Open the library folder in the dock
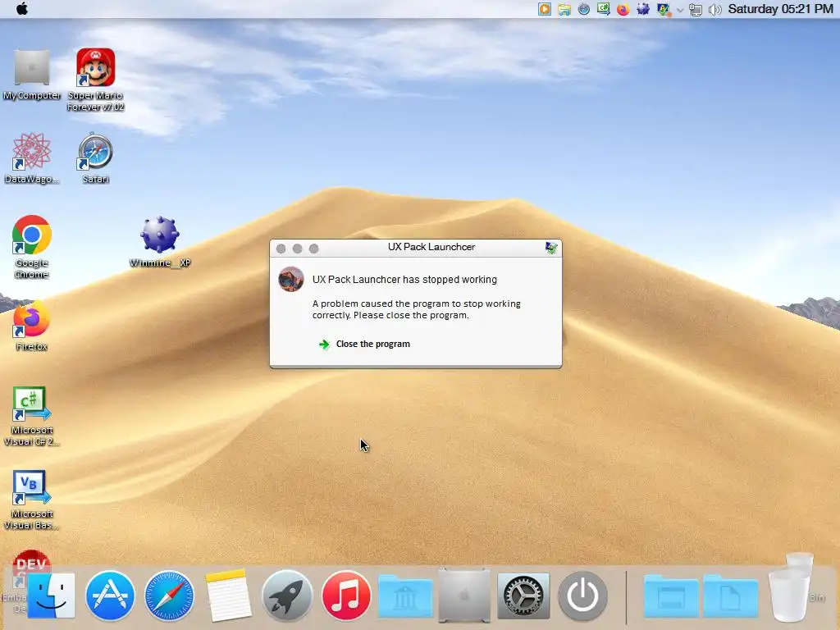This screenshot has height=630, width=840. 405,596
